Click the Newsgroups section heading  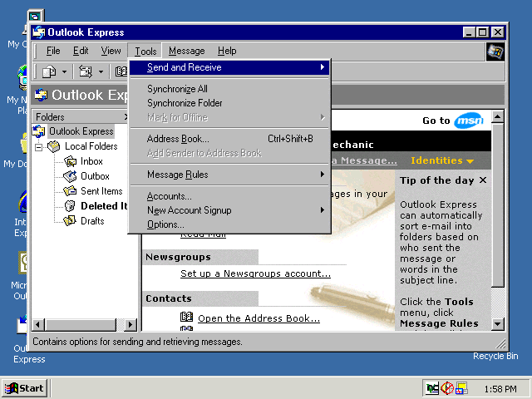pyautogui.click(x=178, y=257)
